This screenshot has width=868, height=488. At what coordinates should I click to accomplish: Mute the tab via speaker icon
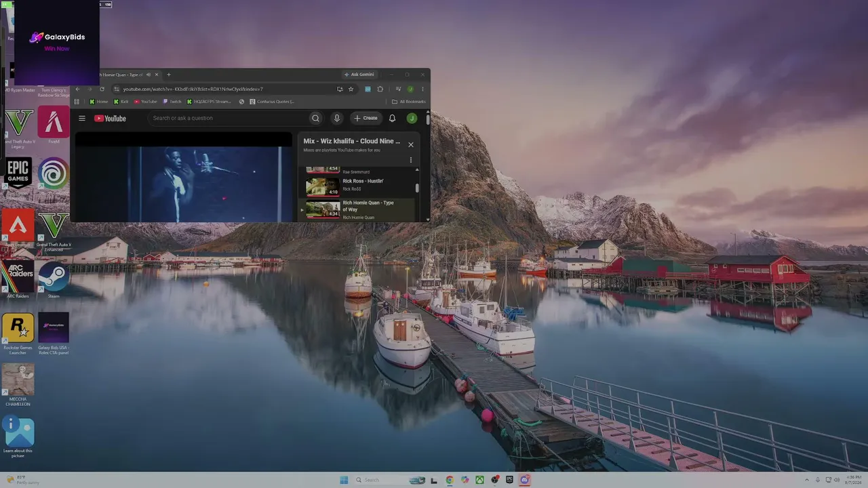149,75
